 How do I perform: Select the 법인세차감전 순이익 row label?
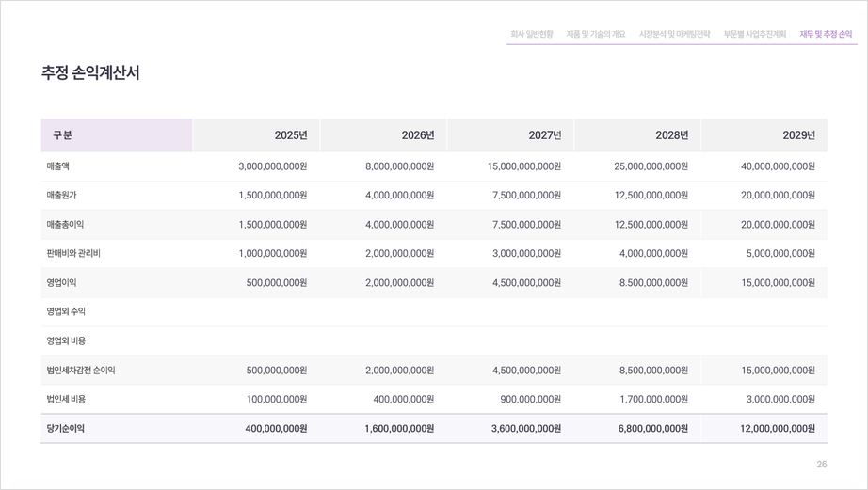pos(81,370)
